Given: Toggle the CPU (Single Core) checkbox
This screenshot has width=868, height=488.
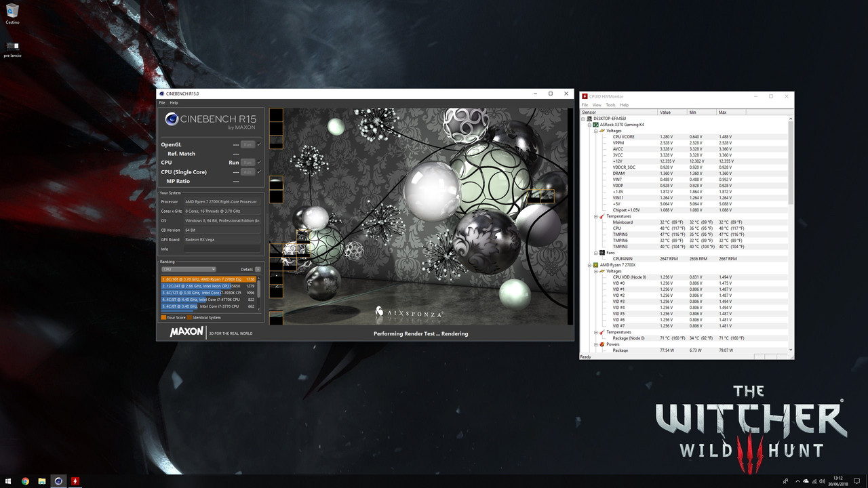Looking at the screenshot, I should (x=259, y=172).
